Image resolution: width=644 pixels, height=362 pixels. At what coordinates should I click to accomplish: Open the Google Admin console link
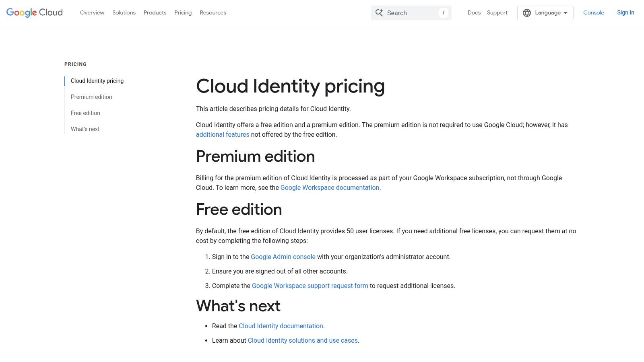click(x=283, y=257)
